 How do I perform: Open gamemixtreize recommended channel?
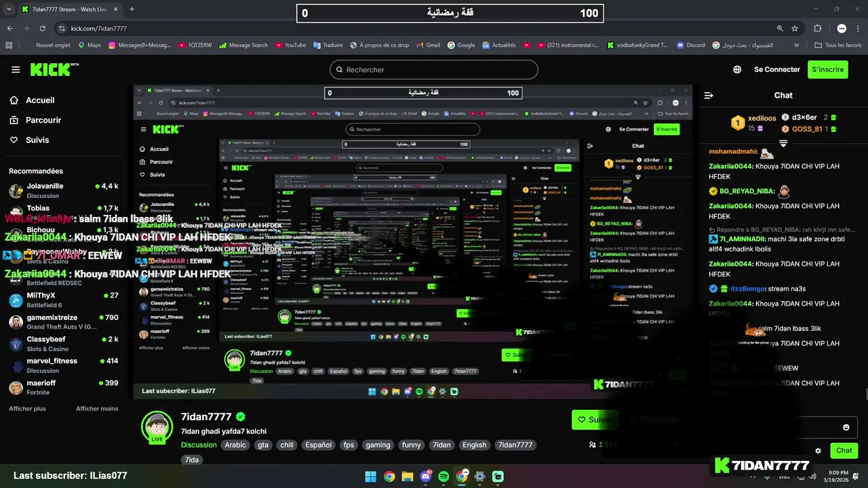click(64, 321)
